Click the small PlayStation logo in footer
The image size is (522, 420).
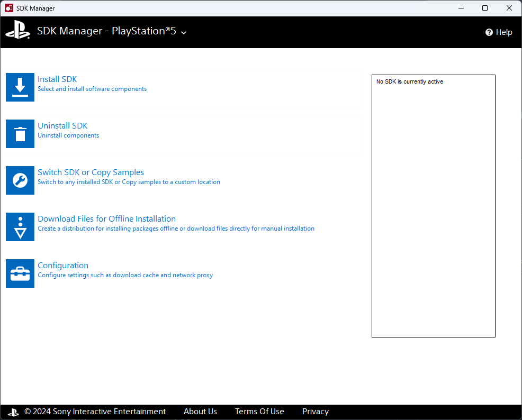point(13,412)
